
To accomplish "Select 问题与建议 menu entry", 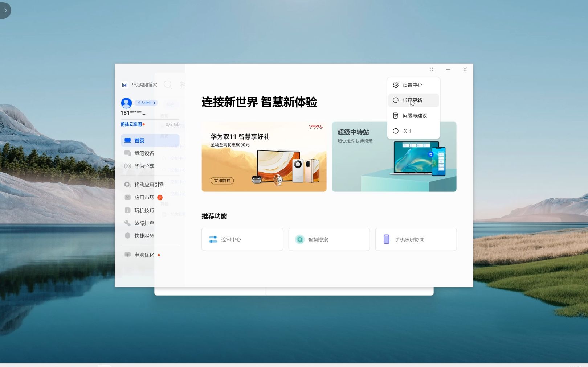I will point(413,116).
